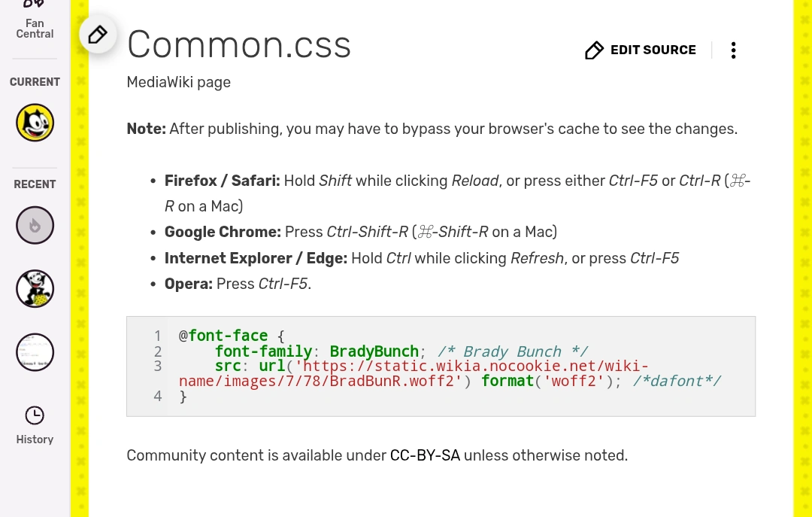Click the @font-face rule text
The image size is (812, 517).
pyautogui.click(x=223, y=336)
